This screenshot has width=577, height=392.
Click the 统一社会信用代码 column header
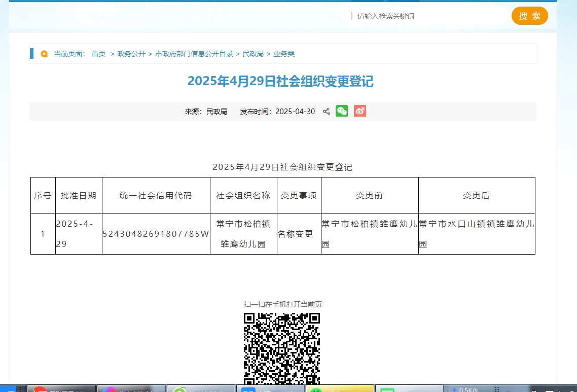click(x=156, y=195)
